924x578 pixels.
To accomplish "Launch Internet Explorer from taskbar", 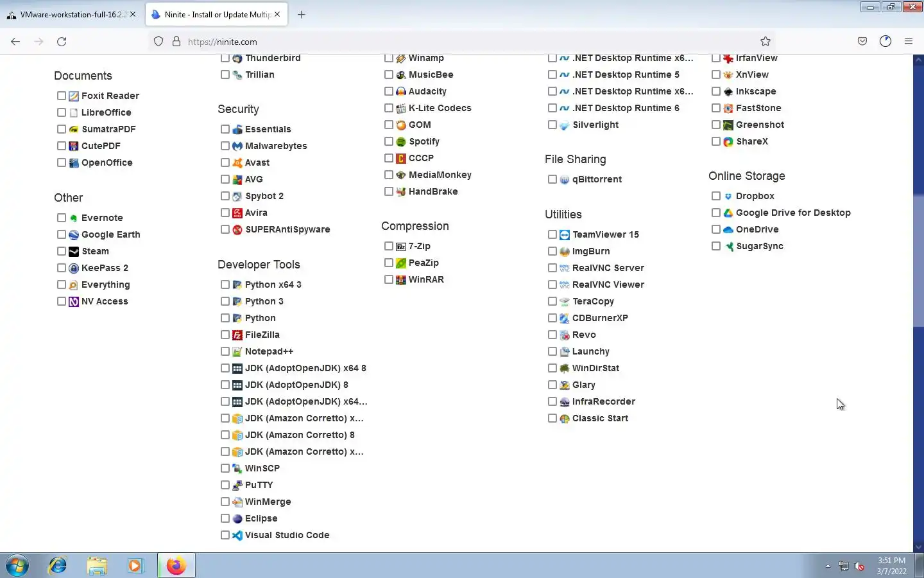I will point(58,565).
